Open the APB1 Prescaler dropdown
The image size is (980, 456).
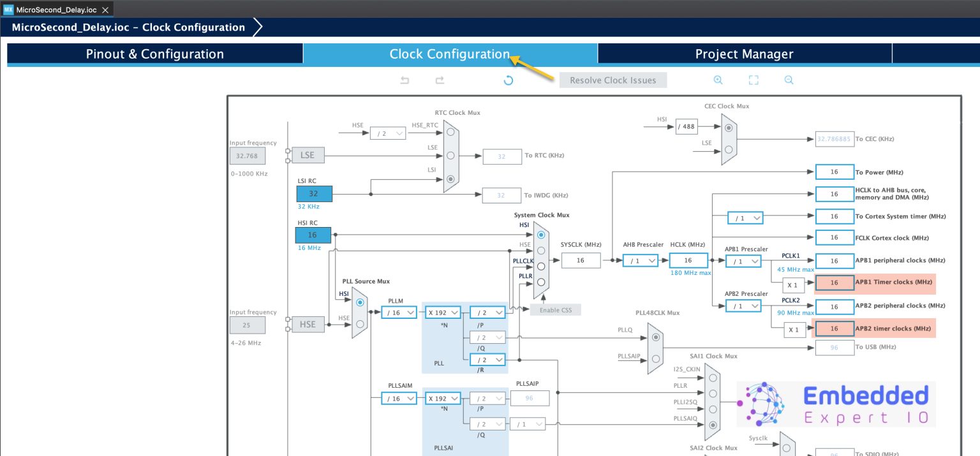[x=743, y=261]
